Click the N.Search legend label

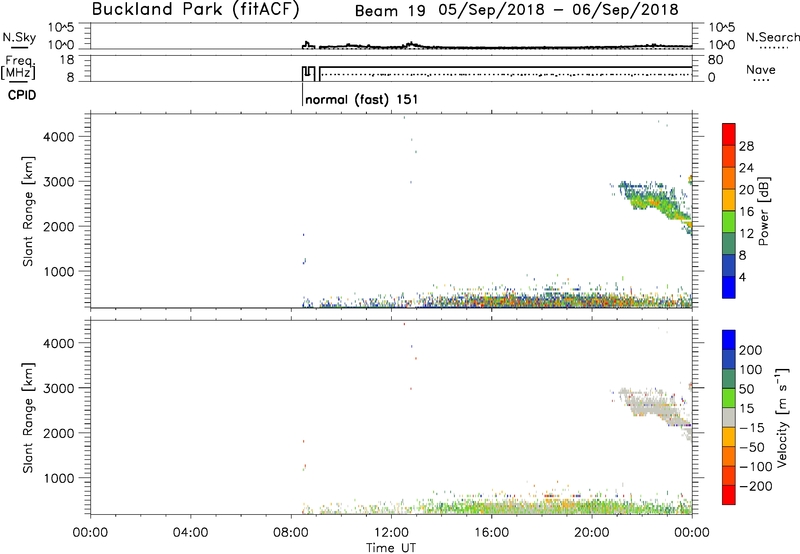pyautogui.click(x=772, y=37)
